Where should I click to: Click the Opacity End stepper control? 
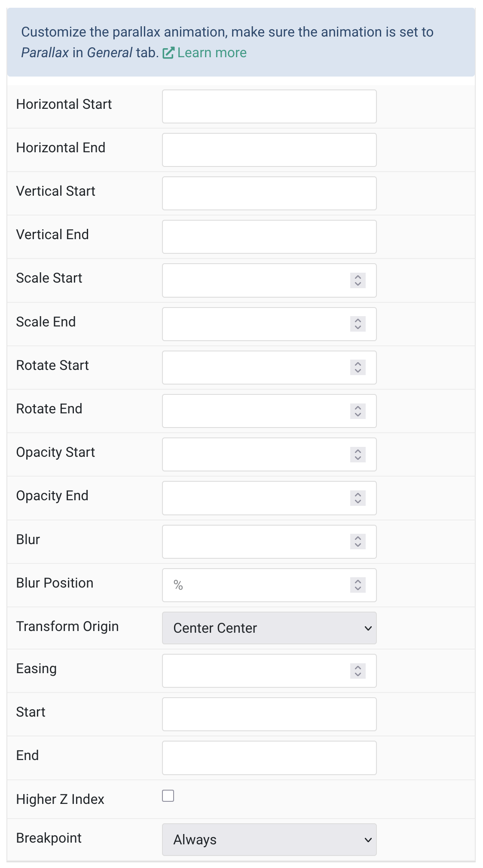[358, 498]
